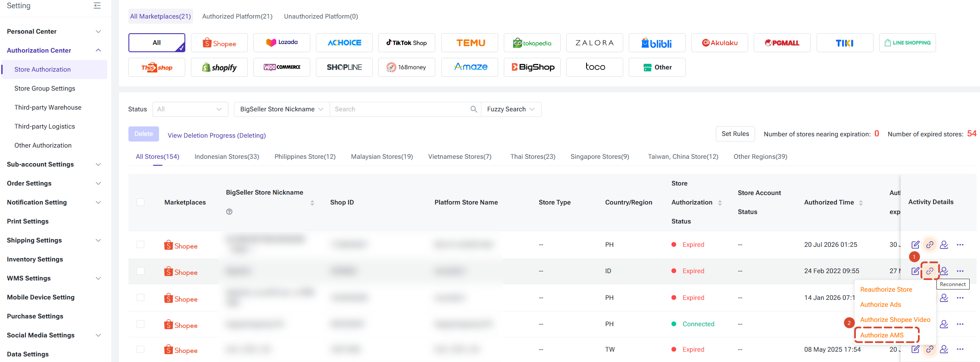Select the Akulaku marketplace tile
The height and width of the screenshot is (362, 980).
click(x=720, y=43)
